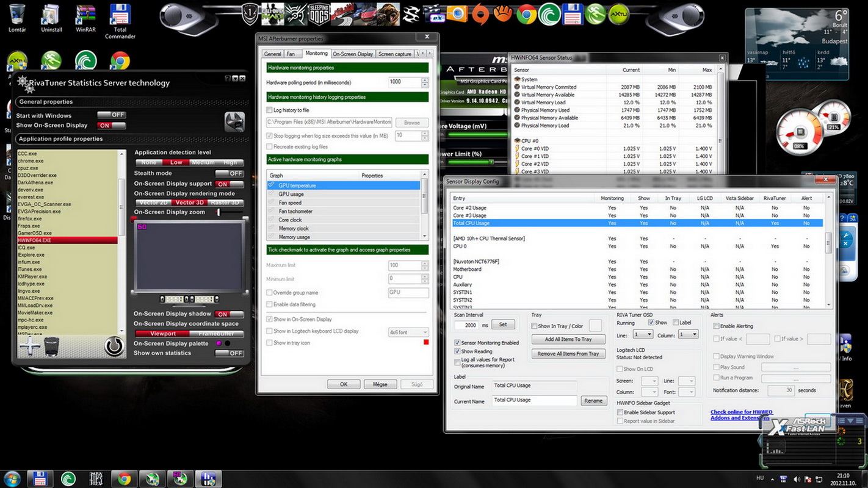
Task: Open the bear game icon in dock
Action: 388,13
